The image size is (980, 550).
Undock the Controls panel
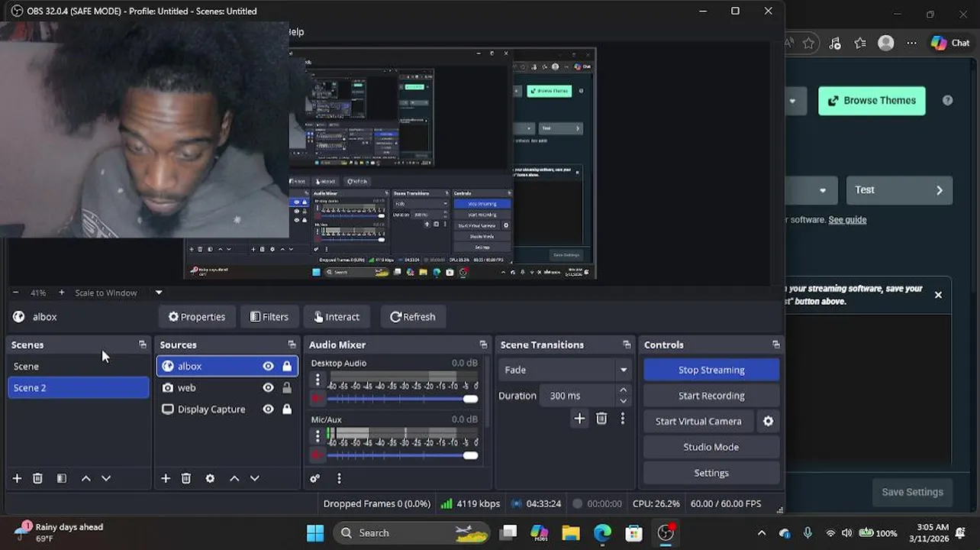(776, 345)
